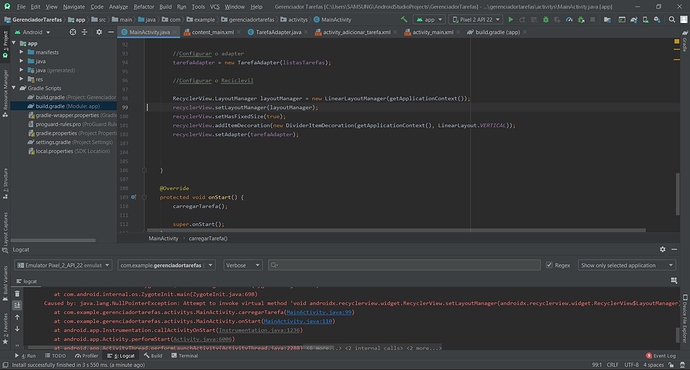Open Pixel 2 API 22 device dropdown

tap(476, 19)
